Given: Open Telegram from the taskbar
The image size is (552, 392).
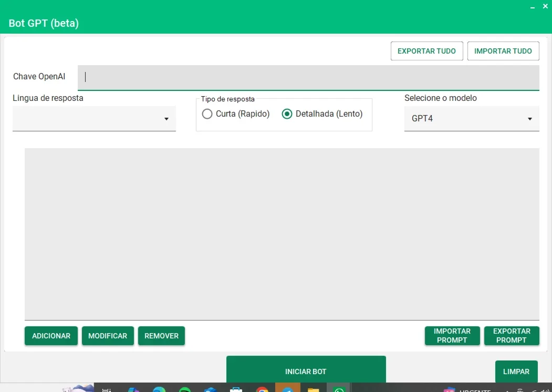Looking at the screenshot, I should click(x=288, y=388).
